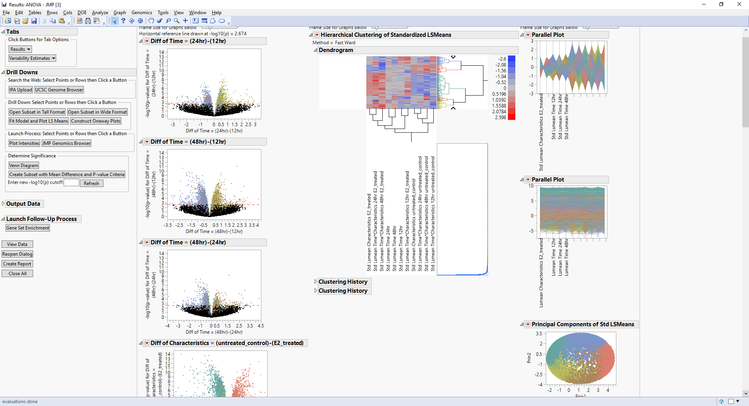
Task: Click the Refresh cutoff button
Action: click(x=91, y=183)
